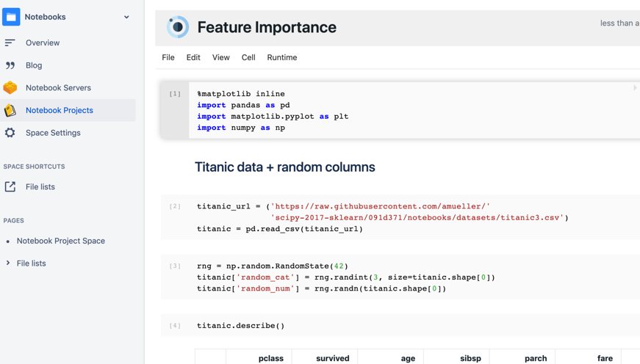Image resolution: width=640 pixels, height=364 pixels.
Task: Open Space Settings gear icon
Action: point(10,133)
